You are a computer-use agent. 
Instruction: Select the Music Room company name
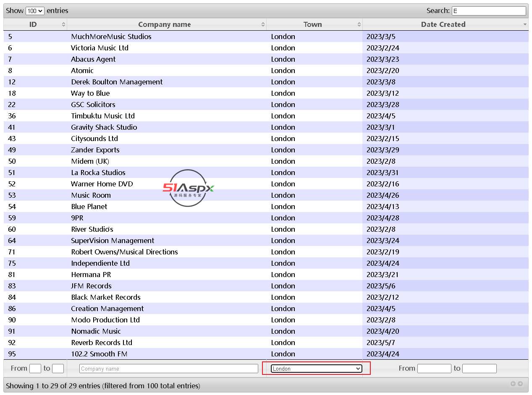pos(91,195)
